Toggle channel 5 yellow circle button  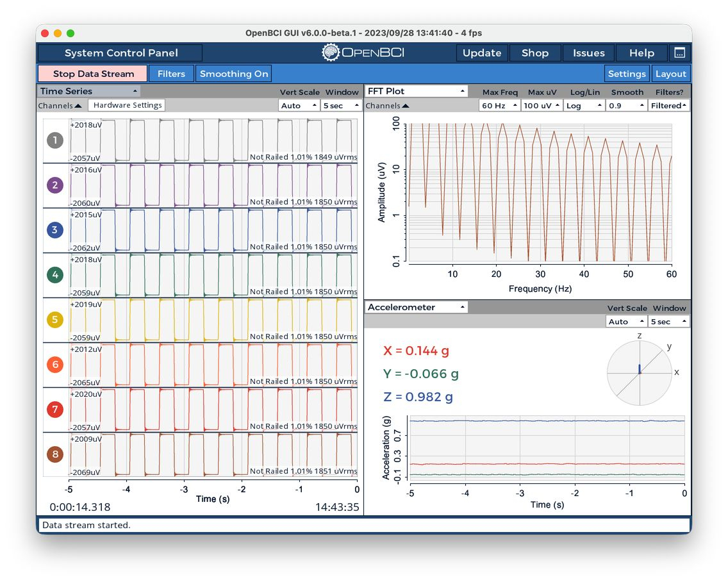point(54,320)
